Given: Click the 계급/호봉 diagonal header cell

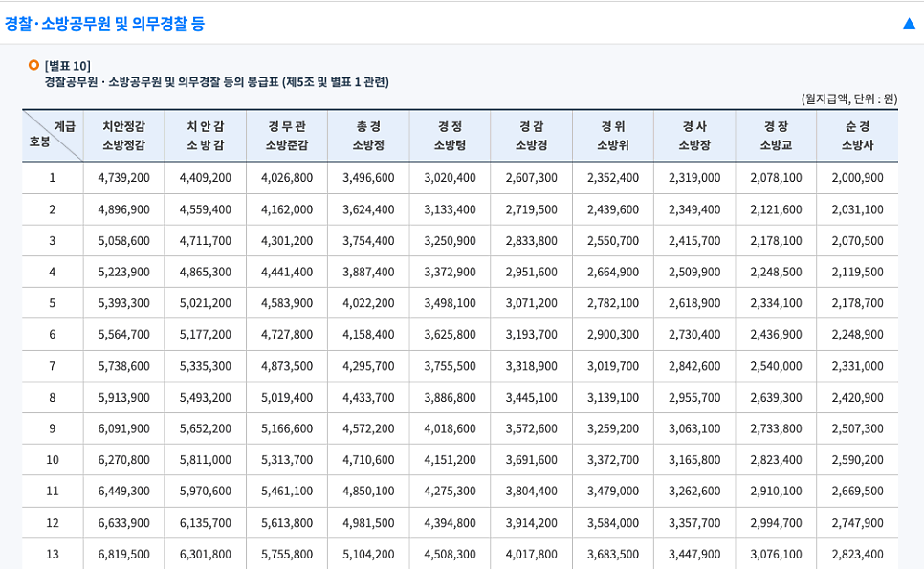Looking at the screenshot, I should [53, 136].
